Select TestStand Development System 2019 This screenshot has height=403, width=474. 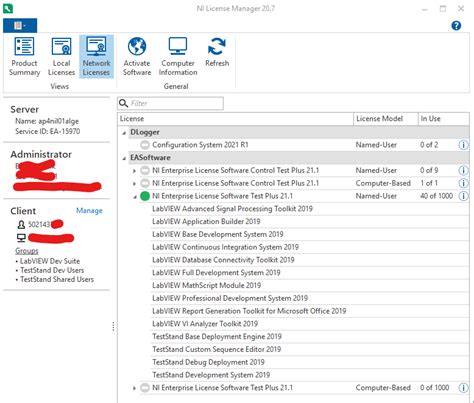(x=211, y=375)
